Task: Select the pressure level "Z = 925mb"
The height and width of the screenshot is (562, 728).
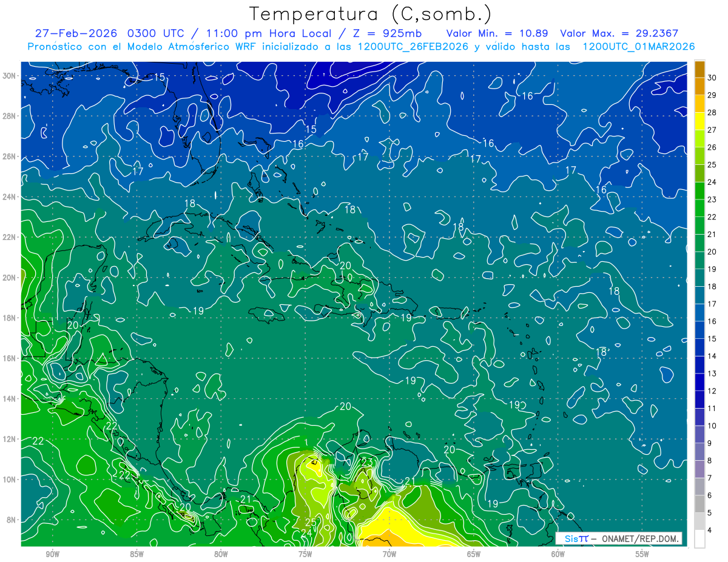Action: 388,33
